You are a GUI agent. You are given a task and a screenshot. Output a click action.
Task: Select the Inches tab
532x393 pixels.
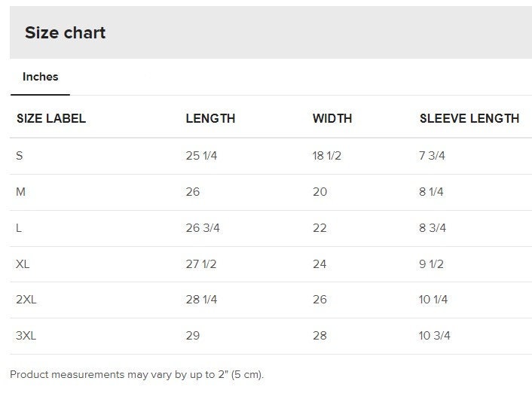pyautogui.click(x=40, y=77)
